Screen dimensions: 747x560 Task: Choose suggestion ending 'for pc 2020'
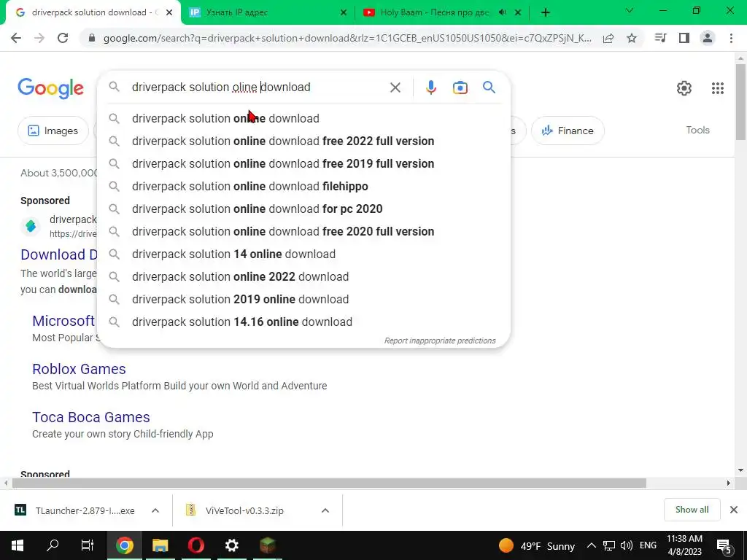(x=304, y=209)
